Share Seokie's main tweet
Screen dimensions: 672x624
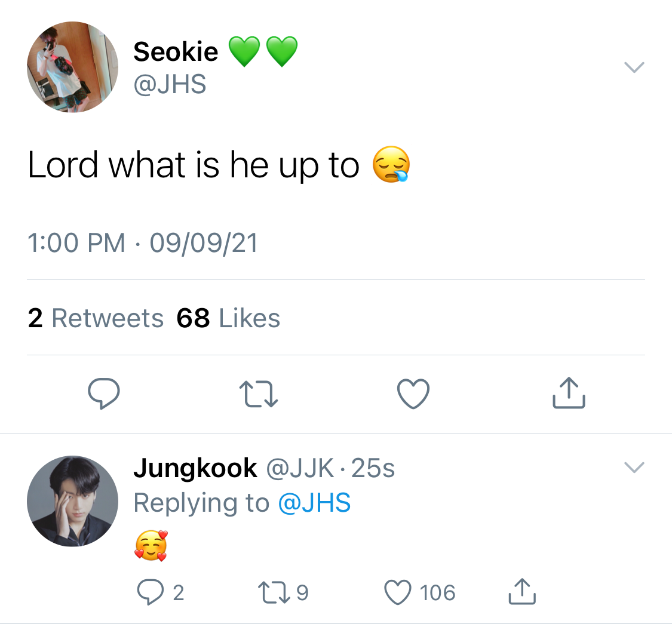569,392
